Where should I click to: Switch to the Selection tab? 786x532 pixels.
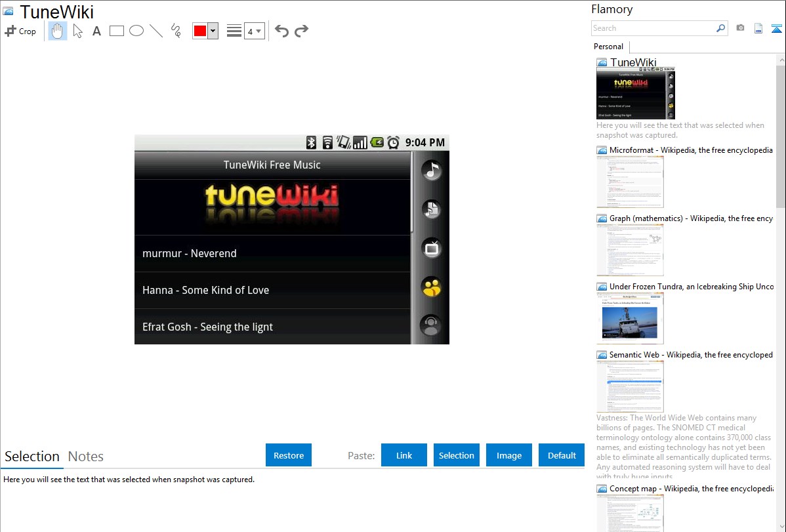pos(32,457)
